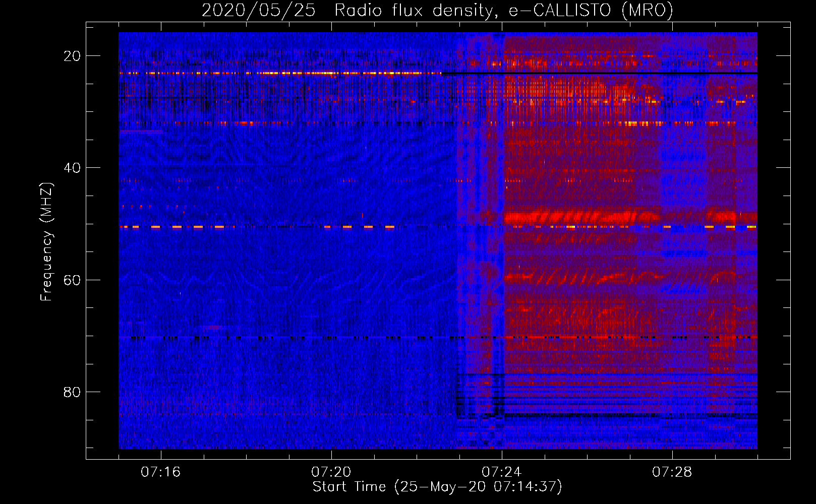Click the "Start Time (25-May-20 07:14:37)" label
The width and height of the screenshot is (816, 504).
coord(437,487)
